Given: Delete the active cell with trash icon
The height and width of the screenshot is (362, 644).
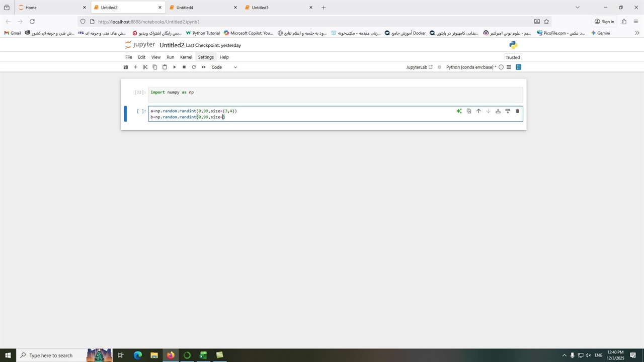Looking at the screenshot, I should pos(517,111).
